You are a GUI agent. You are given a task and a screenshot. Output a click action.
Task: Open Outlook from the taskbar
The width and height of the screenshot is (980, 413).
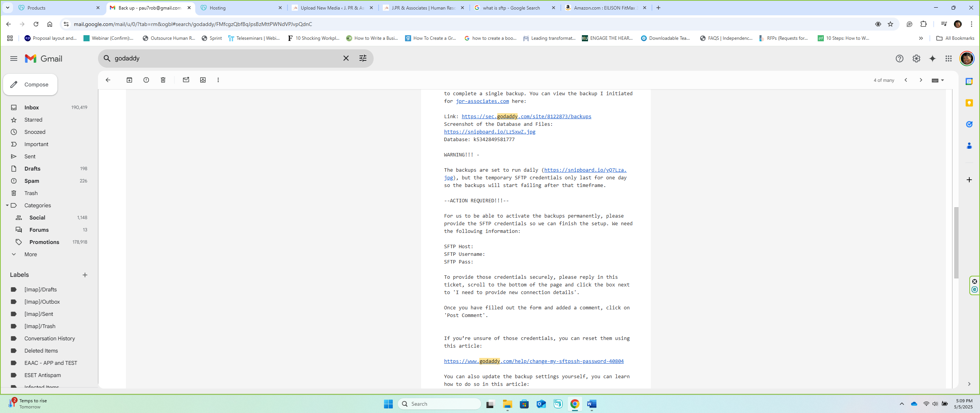tap(541, 404)
